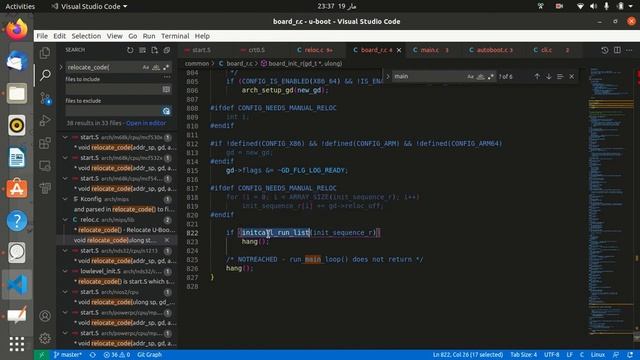The width and height of the screenshot is (640, 360).
Task: Open timeline history icon in editor toolbar
Action: [x=604, y=50]
